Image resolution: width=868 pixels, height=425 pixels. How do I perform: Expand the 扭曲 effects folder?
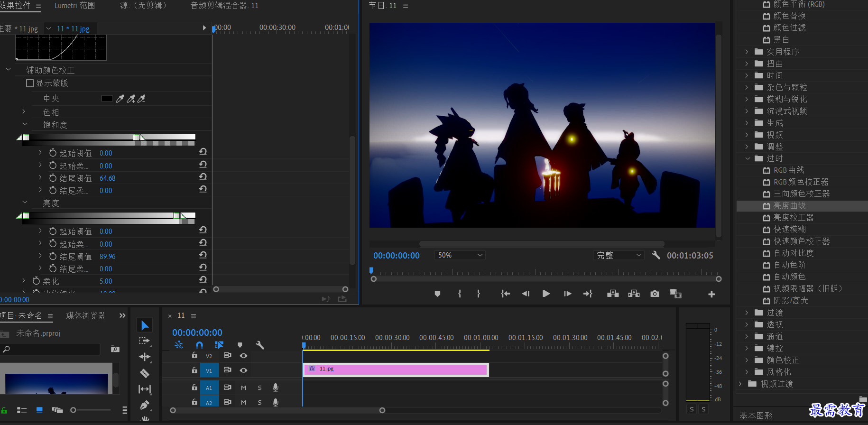[x=747, y=64]
